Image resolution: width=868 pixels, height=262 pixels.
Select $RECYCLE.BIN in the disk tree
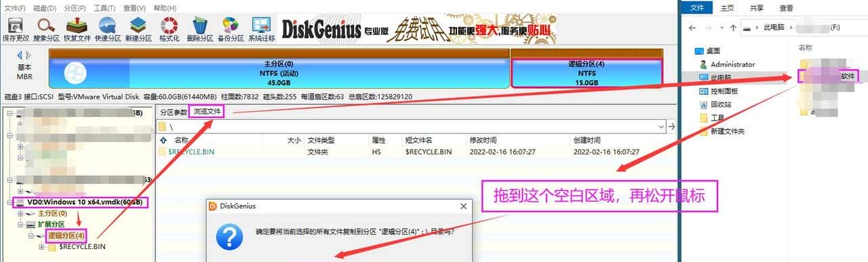point(82,246)
